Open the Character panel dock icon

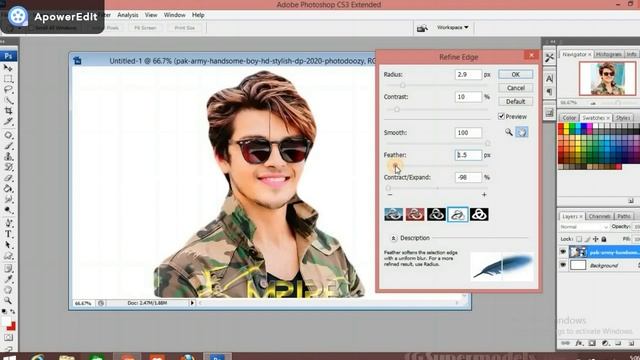[549, 78]
